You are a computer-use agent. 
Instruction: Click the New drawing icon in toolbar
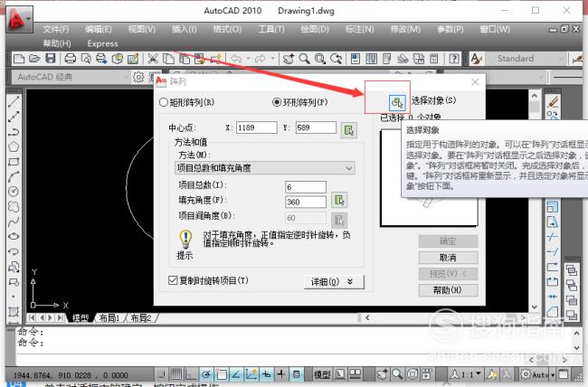(19, 59)
